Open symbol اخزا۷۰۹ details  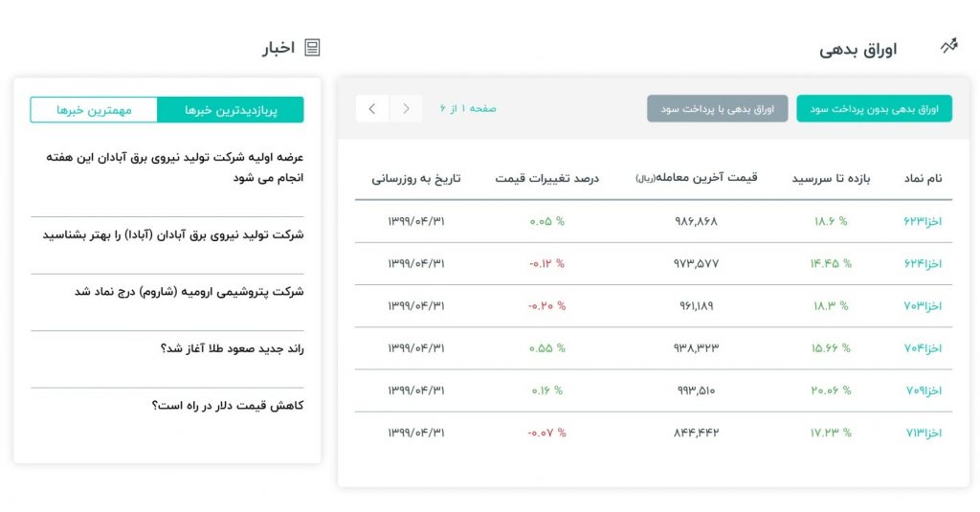coord(924,390)
